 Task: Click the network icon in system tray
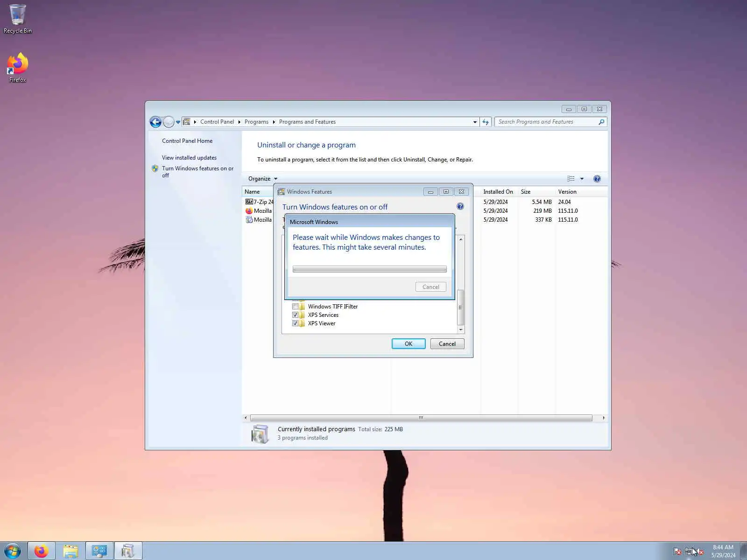[689, 552]
